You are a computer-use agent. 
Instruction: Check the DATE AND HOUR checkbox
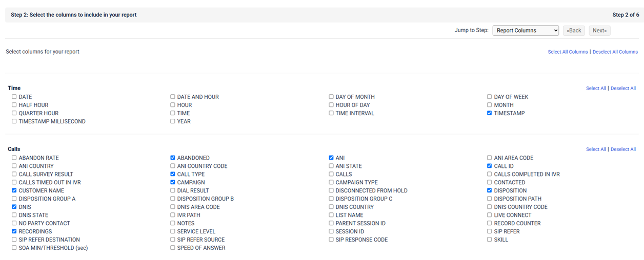pyautogui.click(x=173, y=97)
